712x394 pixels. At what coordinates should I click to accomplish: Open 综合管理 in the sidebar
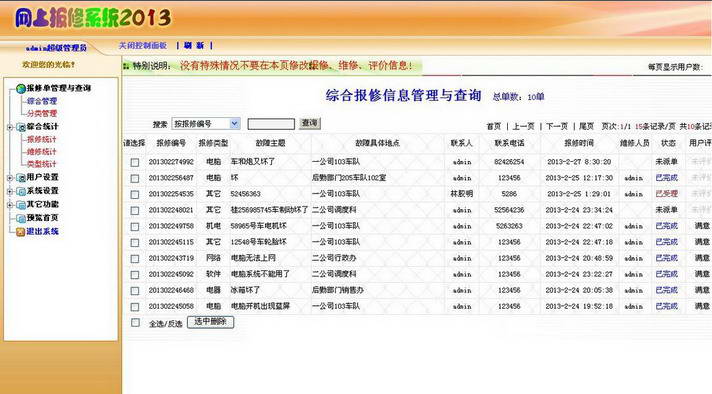[x=42, y=101]
